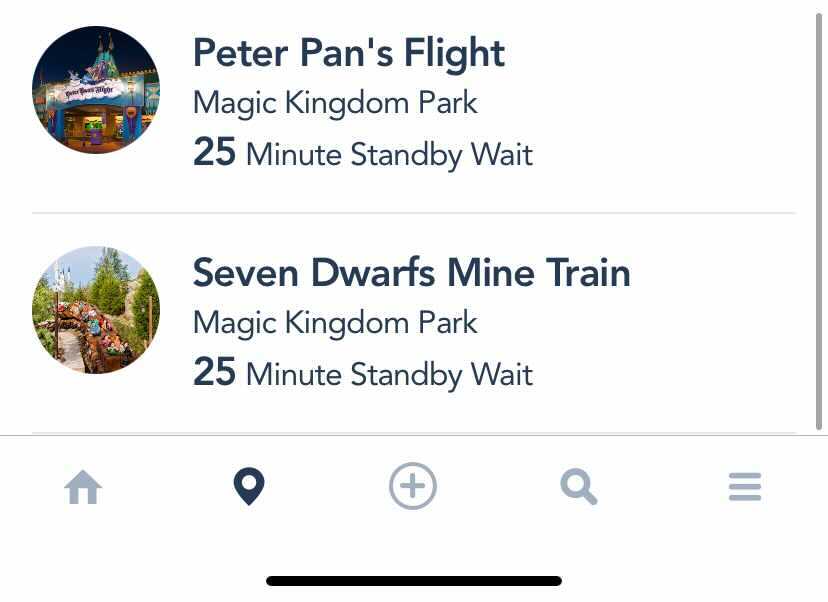The image size is (828, 602).
Task: Open the hamburger menu icon
Action: pos(744,488)
